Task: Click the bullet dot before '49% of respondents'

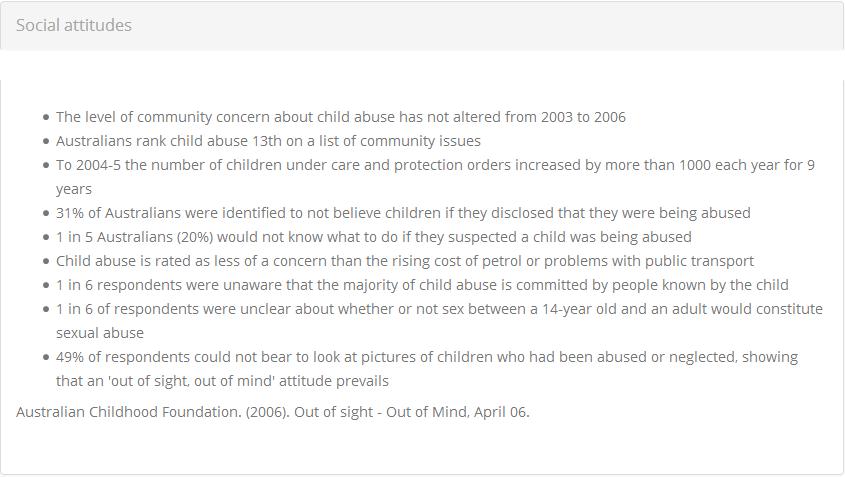Action: (46, 357)
